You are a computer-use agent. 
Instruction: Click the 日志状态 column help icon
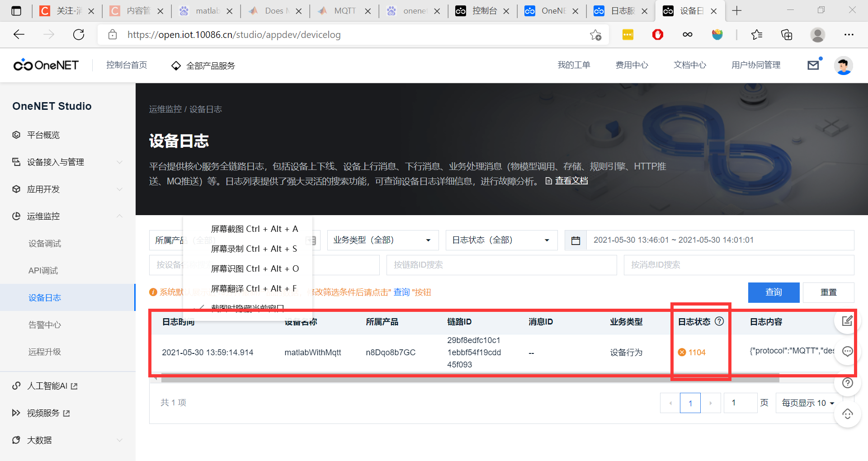tap(720, 321)
